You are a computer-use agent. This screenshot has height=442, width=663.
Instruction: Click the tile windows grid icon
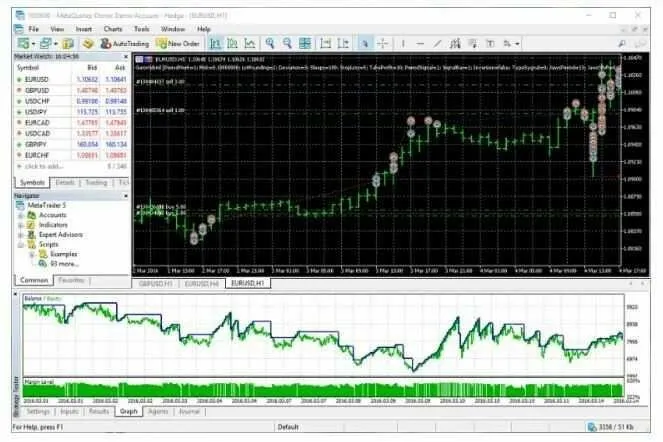click(305, 43)
